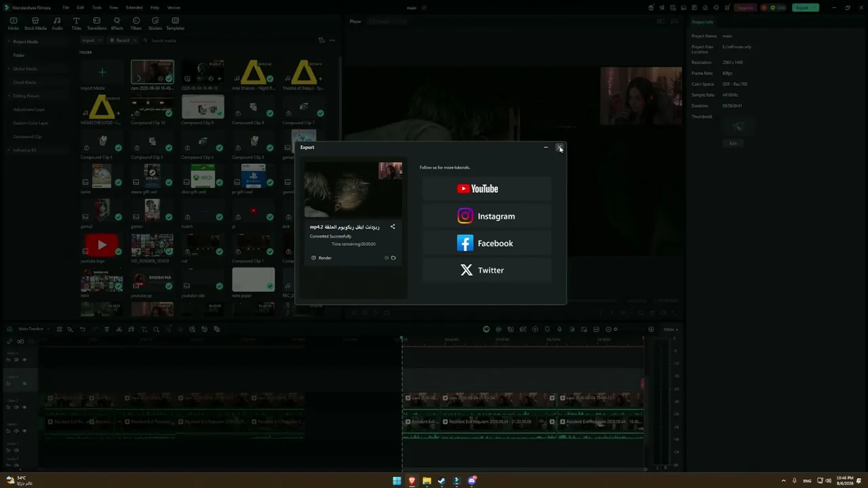Image resolution: width=868 pixels, height=488 pixels.
Task: Click the exported video preview thumbnail
Action: tap(353, 190)
